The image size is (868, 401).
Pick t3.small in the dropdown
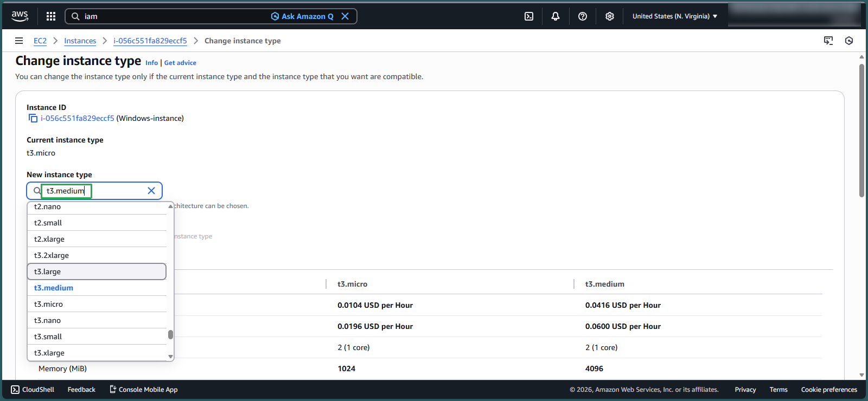[97, 337]
